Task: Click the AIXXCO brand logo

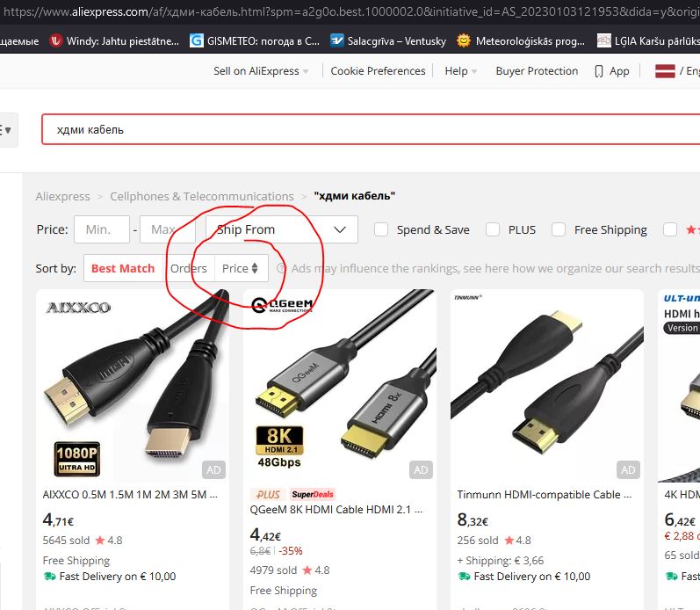Action: [78, 308]
